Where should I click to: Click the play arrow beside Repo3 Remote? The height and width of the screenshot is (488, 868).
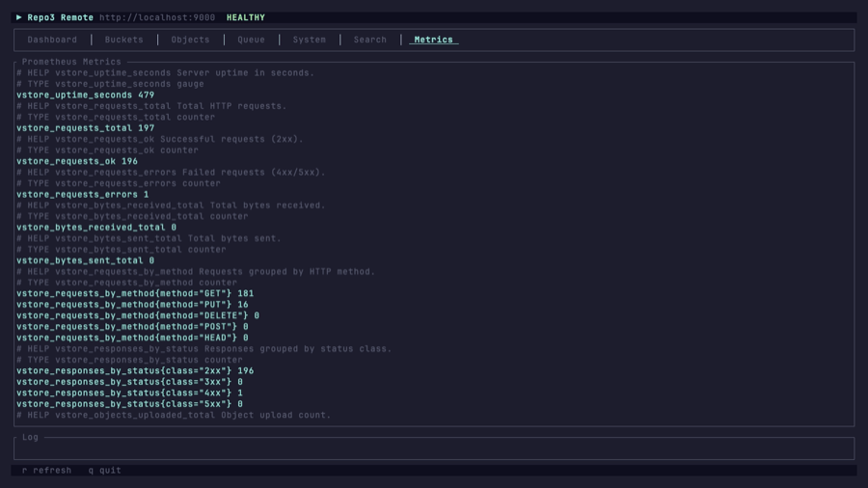point(19,17)
